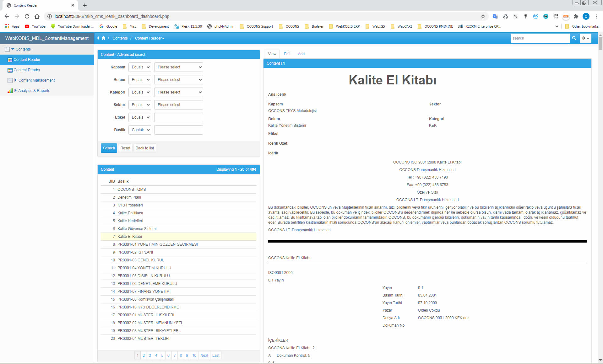
Task: Open the browser extensions puzzle icon
Action: pos(576,16)
